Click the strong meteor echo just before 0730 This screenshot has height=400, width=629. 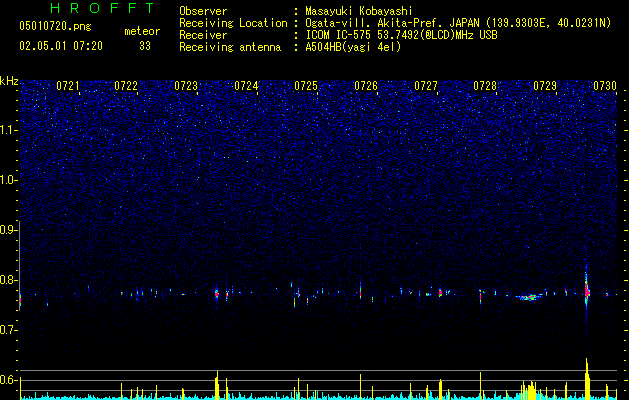[587, 291]
